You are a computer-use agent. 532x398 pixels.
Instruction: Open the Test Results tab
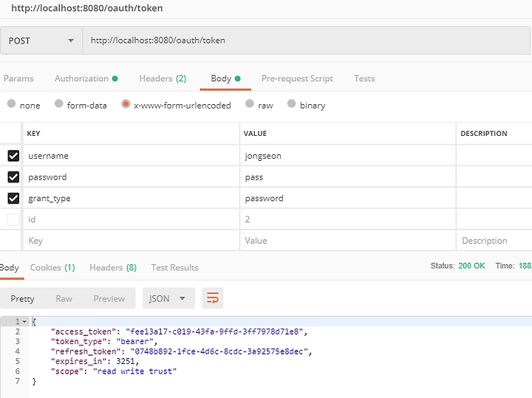pos(174,267)
